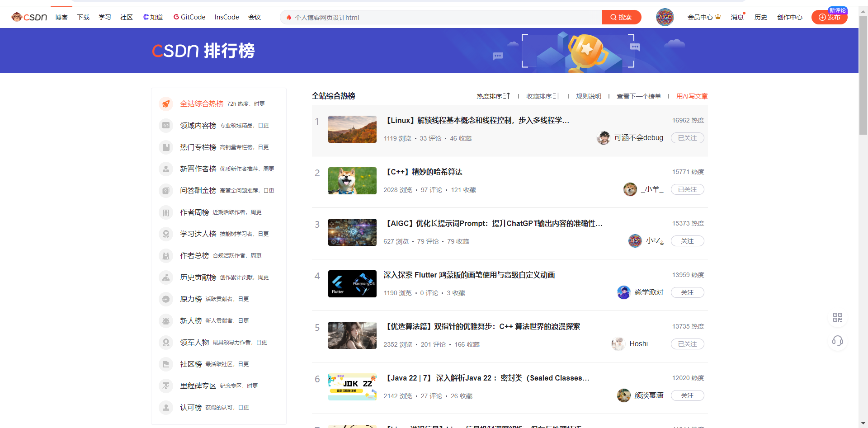Go to the 会议 nav item
Image resolution: width=868 pixels, height=428 pixels.
(255, 17)
